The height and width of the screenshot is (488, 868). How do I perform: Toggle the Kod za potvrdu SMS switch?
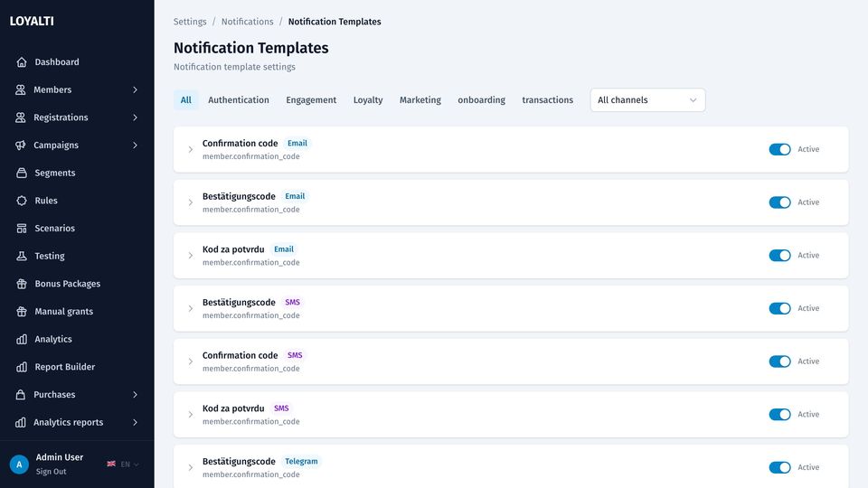[x=779, y=415]
